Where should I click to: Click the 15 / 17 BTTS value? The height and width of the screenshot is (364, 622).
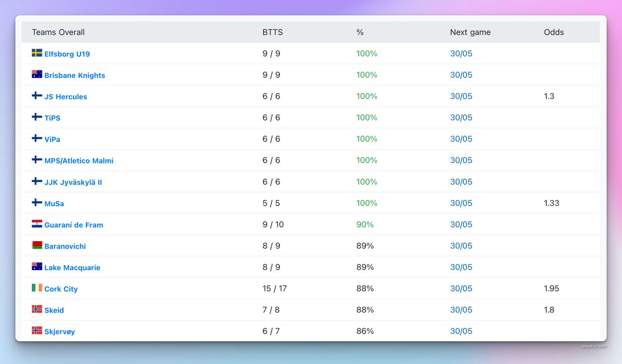click(x=275, y=288)
